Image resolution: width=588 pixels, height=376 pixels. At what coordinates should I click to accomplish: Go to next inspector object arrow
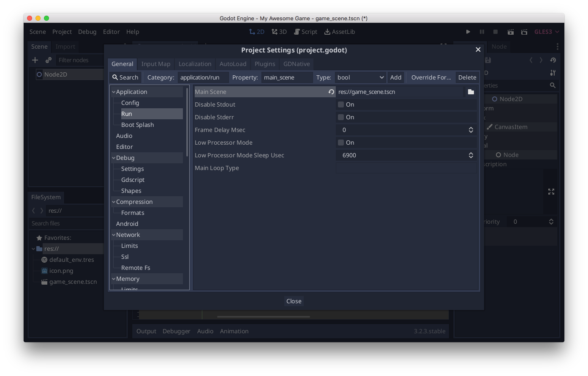point(541,60)
